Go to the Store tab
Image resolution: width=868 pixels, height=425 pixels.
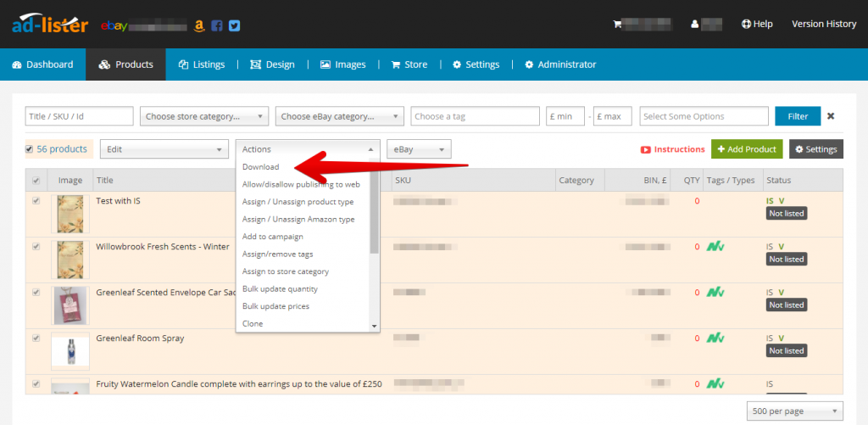click(x=409, y=64)
